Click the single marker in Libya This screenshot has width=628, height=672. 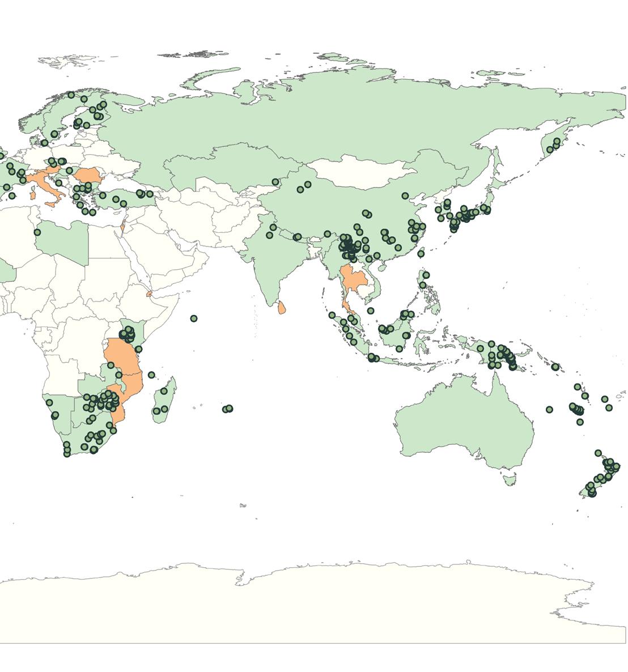(37, 232)
